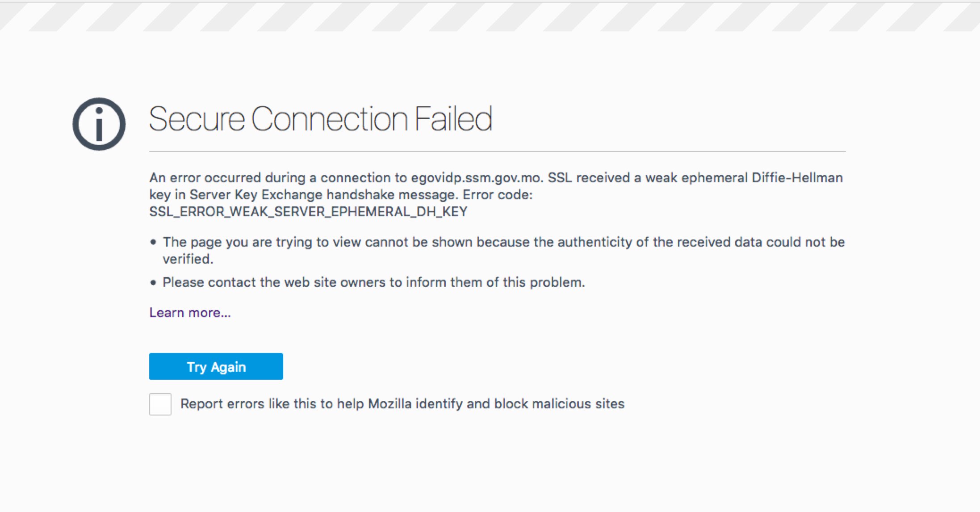Click the 'page you are trying to view' sentence

(x=504, y=250)
